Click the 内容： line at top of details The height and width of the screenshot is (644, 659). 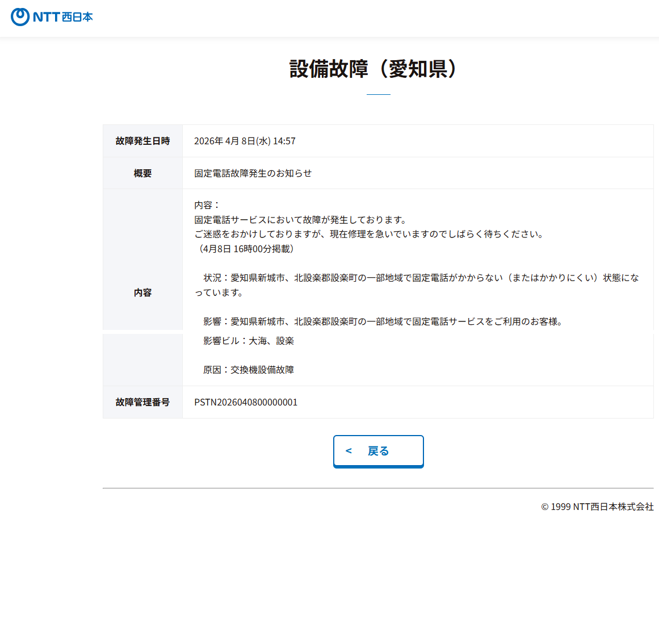[207, 205]
